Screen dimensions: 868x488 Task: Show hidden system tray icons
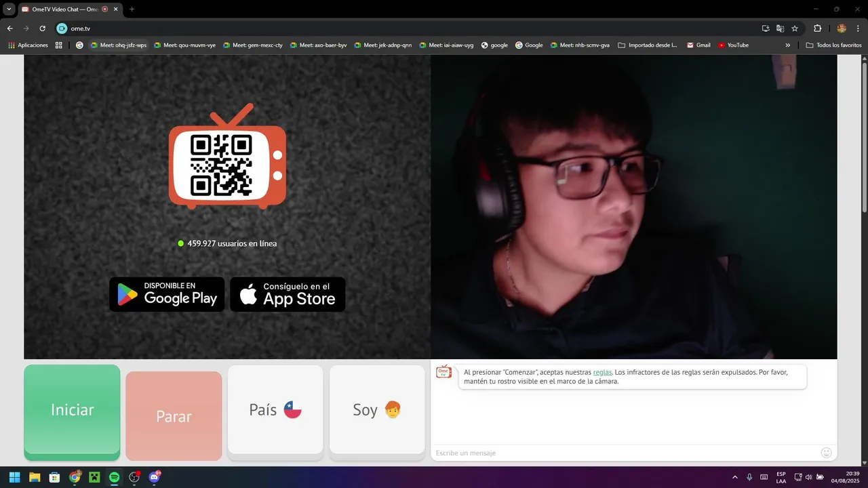[734, 477]
